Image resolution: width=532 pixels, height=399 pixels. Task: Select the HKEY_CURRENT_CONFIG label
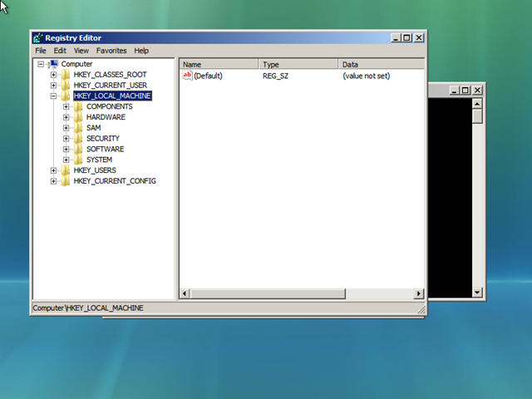115,181
